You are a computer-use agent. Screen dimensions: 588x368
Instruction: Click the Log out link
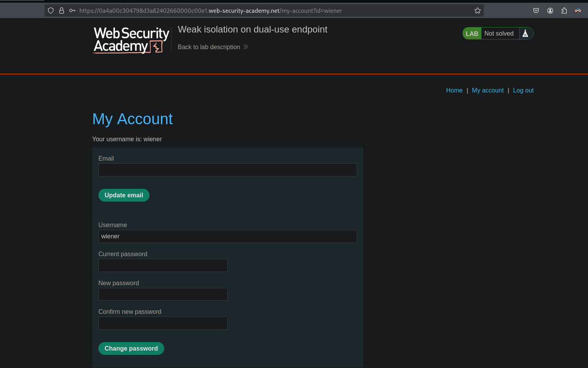(x=523, y=90)
